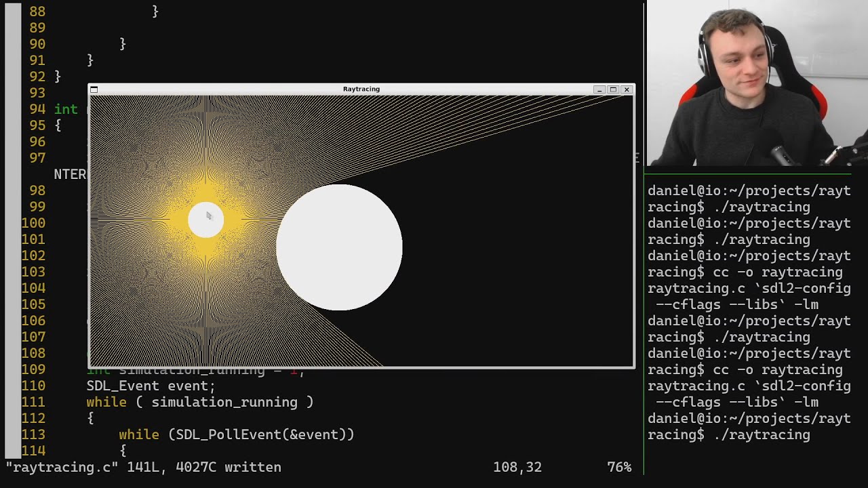
Task: Click the large white shadow circle
Action: pos(339,247)
